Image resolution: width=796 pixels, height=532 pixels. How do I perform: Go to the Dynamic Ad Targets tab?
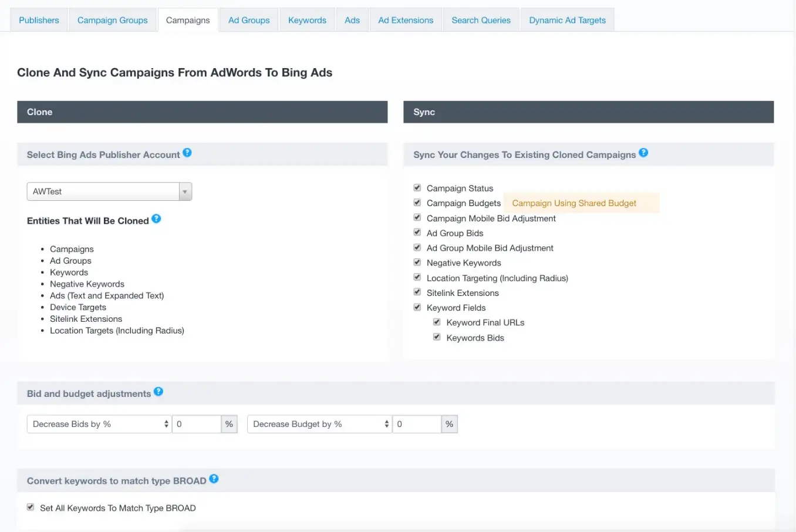point(567,20)
